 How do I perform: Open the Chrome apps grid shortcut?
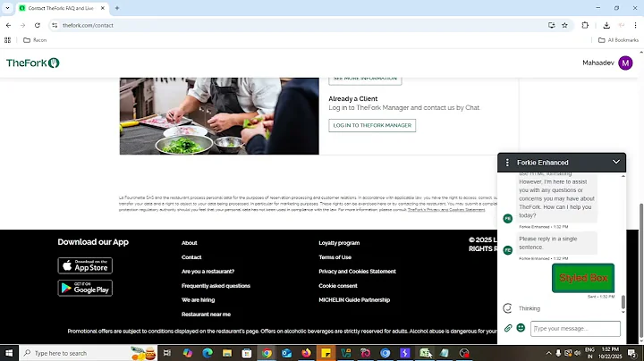point(7,40)
